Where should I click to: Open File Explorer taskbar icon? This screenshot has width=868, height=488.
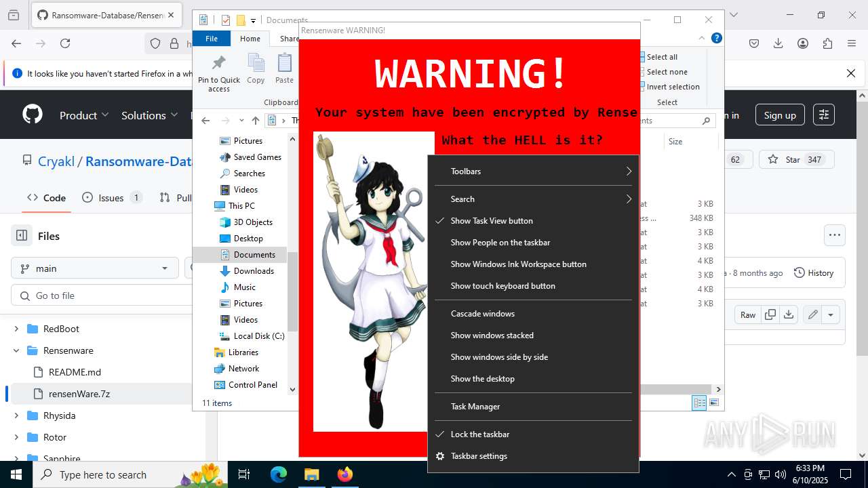click(x=311, y=474)
